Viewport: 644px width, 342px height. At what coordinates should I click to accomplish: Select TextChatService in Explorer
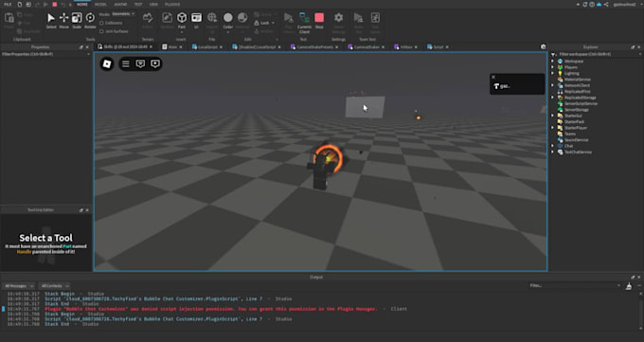pos(578,153)
